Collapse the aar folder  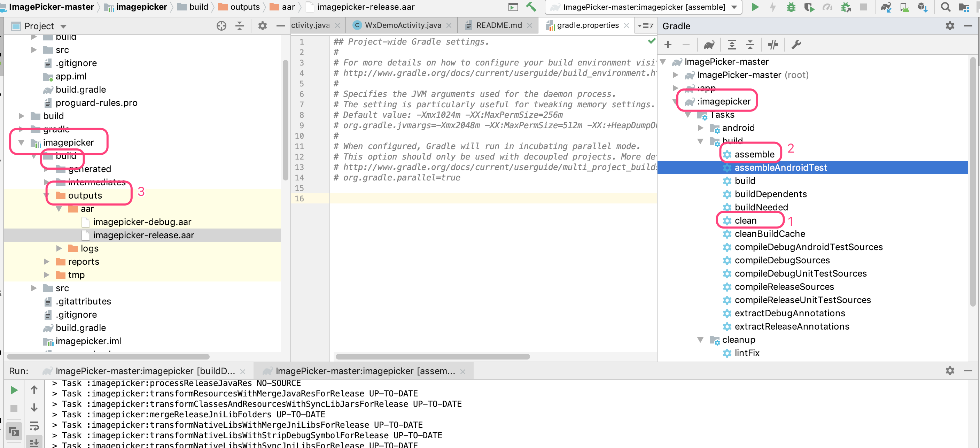(x=59, y=209)
